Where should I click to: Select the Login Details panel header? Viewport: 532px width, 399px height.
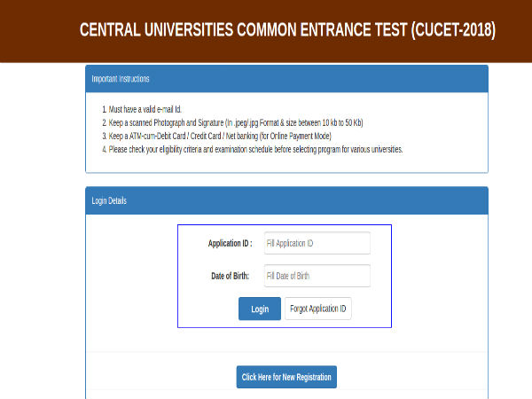tap(286, 200)
